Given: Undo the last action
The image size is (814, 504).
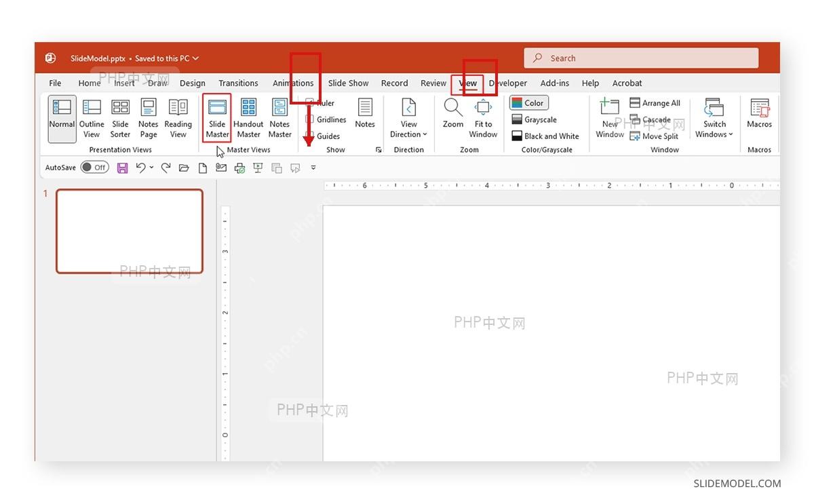Looking at the screenshot, I should (x=140, y=168).
